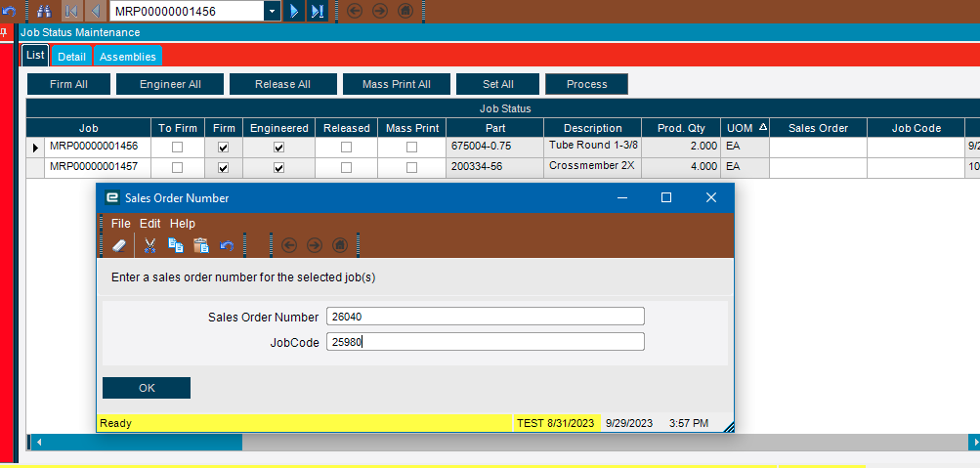Viewport: 980px width, 468px height.
Task: Open the job number dropdown arrow
Action: (x=272, y=12)
